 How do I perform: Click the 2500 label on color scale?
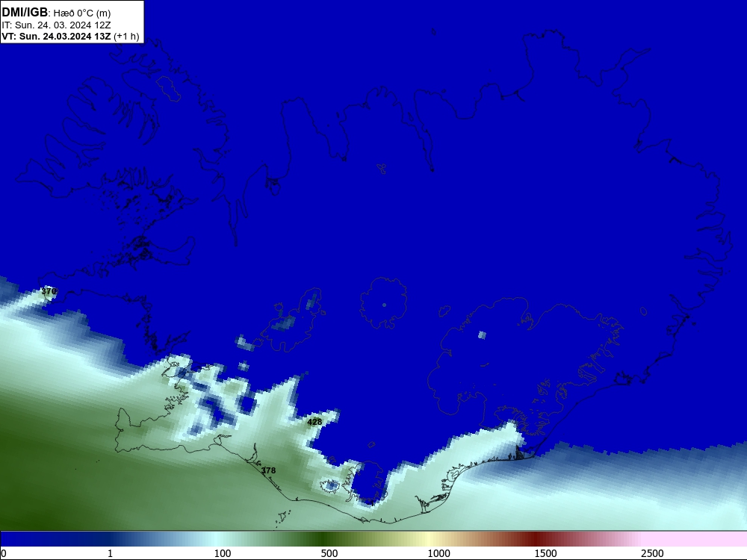[652, 553]
